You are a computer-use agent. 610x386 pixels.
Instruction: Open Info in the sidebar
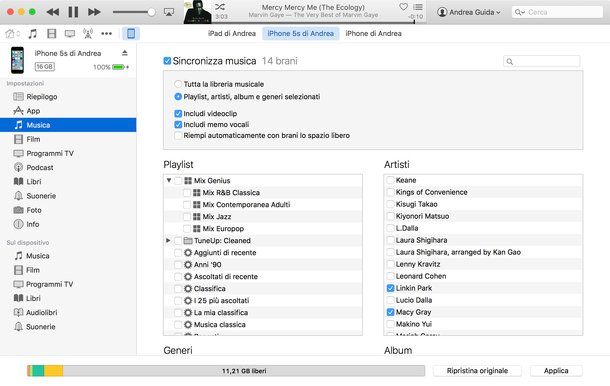coord(68,224)
